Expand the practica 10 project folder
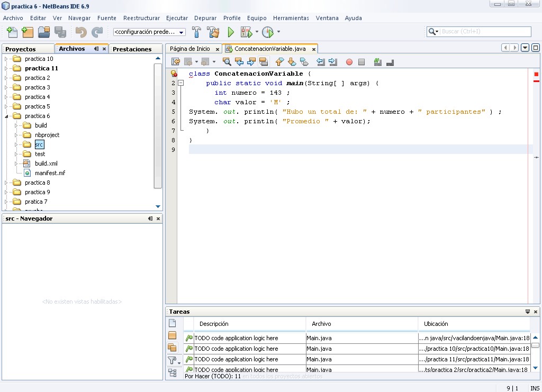Screen dimensions: 542x392 click(x=5, y=58)
